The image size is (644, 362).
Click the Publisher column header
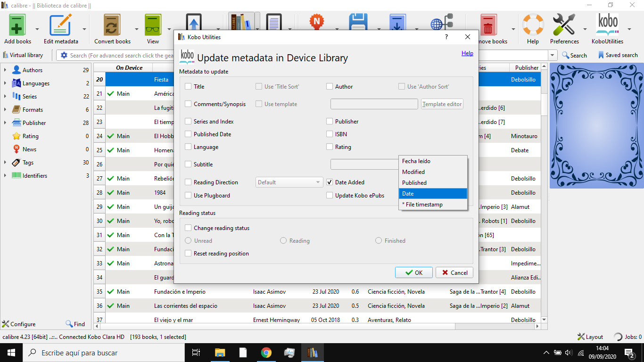click(527, 68)
